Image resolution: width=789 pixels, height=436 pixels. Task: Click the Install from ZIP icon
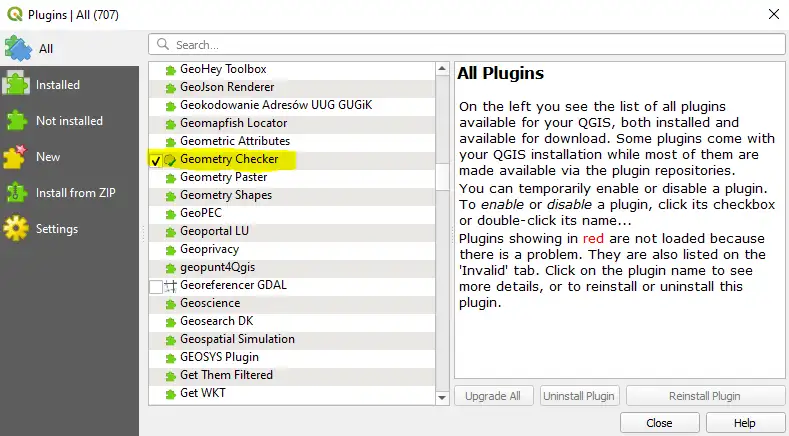pos(17,193)
